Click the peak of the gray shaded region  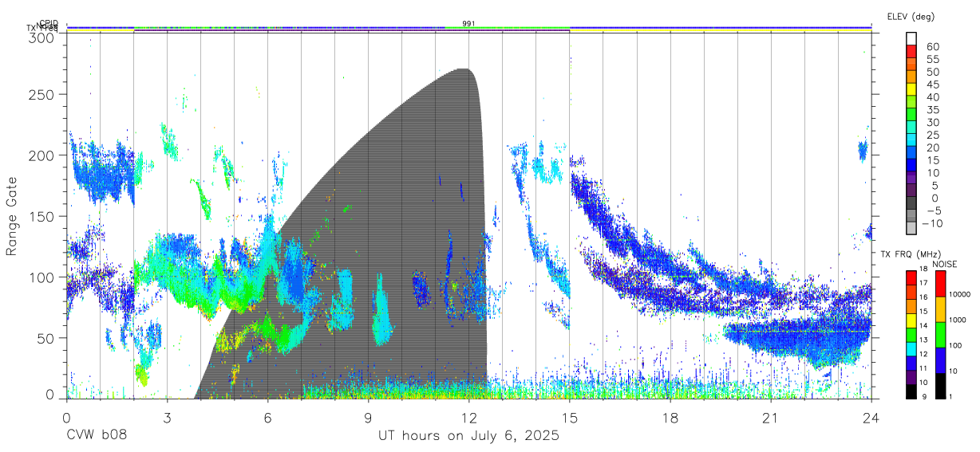click(x=464, y=69)
